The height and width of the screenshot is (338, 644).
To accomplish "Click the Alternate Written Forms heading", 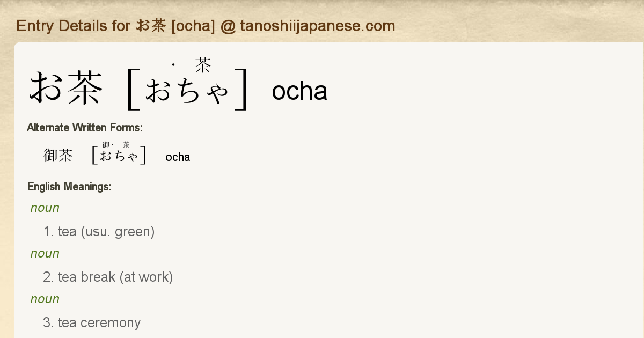I will 85,128.
